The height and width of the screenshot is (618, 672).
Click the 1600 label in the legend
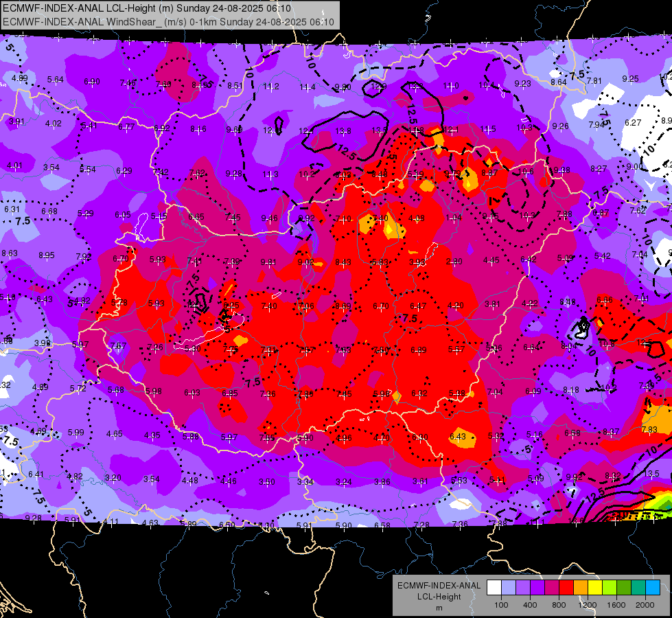[616, 605]
